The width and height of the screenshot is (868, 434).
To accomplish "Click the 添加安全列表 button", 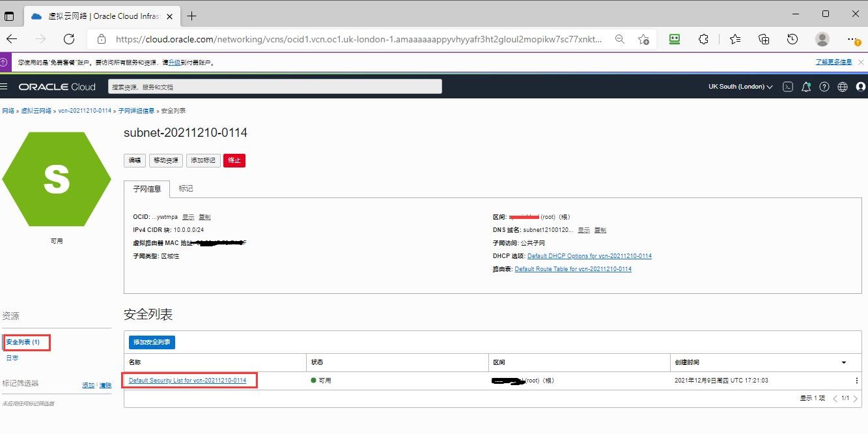I will pos(152,342).
